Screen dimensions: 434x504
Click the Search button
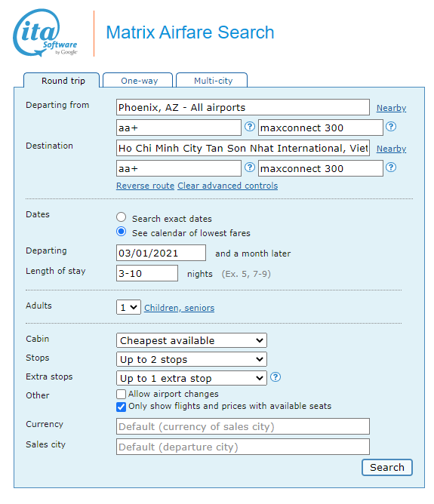pos(387,467)
